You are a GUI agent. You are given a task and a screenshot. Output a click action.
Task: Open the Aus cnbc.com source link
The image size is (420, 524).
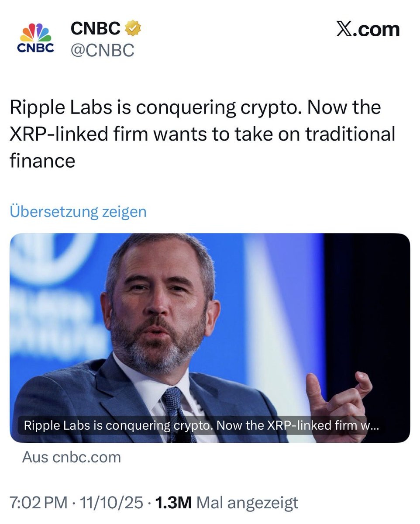[72, 457]
